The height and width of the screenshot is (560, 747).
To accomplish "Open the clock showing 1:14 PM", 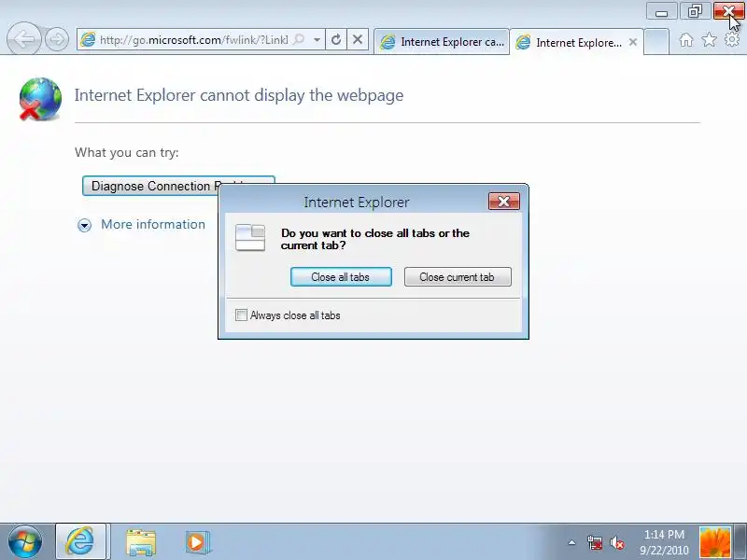I will click(664, 542).
